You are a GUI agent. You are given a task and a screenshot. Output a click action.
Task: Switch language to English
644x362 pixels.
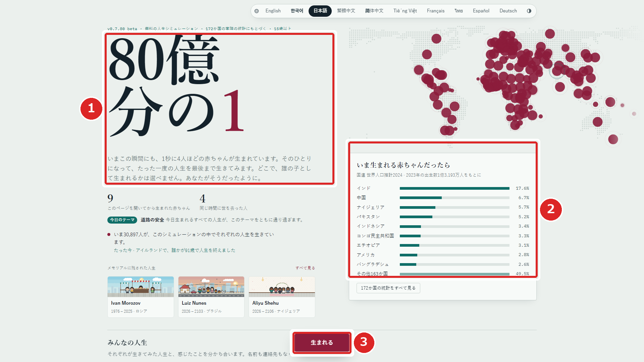pos(273,11)
